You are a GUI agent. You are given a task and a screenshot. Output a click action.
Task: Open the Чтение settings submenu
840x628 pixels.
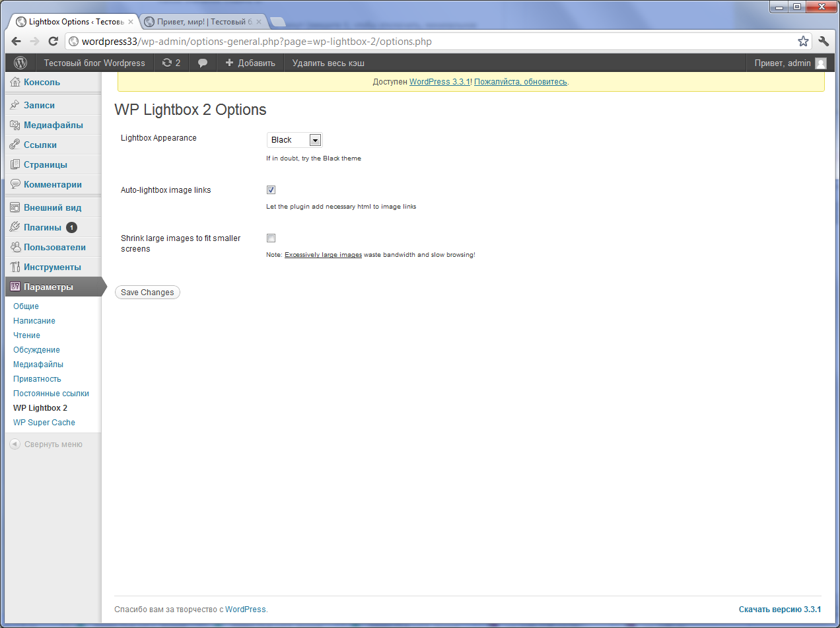tap(27, 335)
